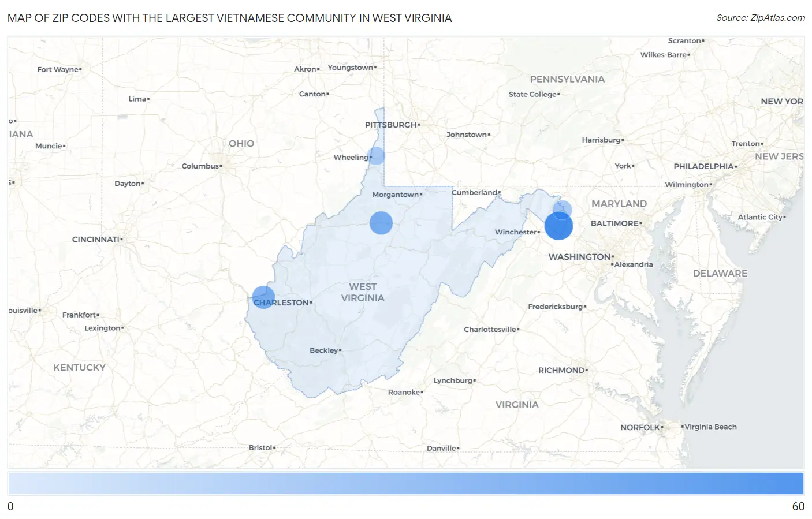Screen dimensions: 812x519
Task: Click the Lynchburg city label
Action: click(454, 380)
